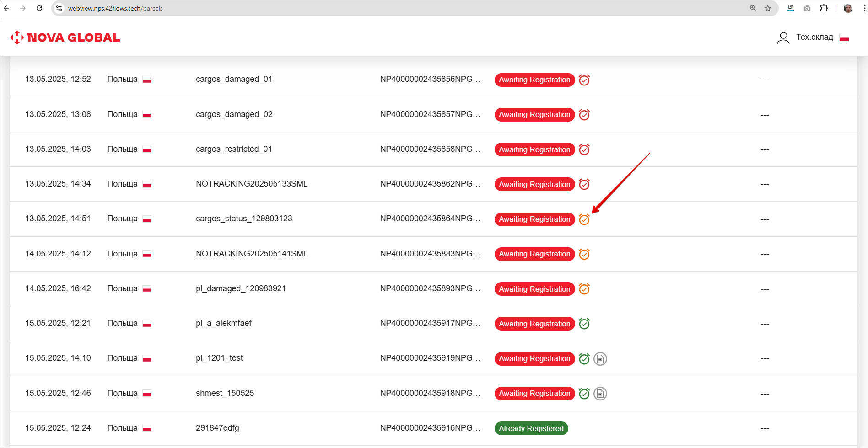Click red clock icon for cargos_damaged_01 row
The height and width of the screenshot is (448, 868).
(584, 80)
